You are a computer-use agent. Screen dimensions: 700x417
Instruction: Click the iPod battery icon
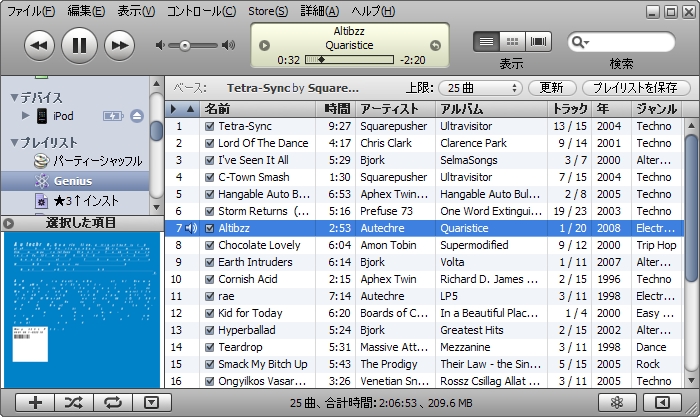(113, 116)
